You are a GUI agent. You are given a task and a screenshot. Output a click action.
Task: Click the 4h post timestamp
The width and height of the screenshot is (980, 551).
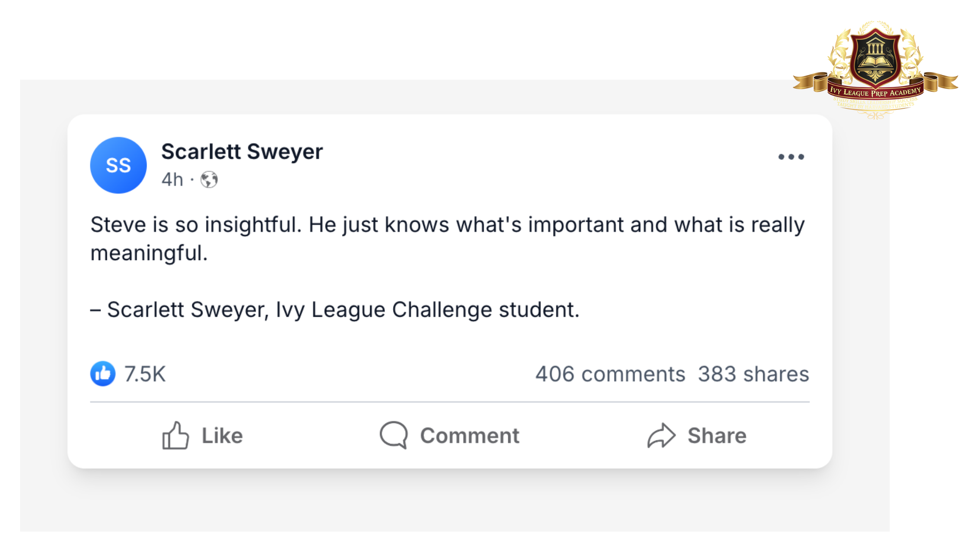[x=172, y=180]
